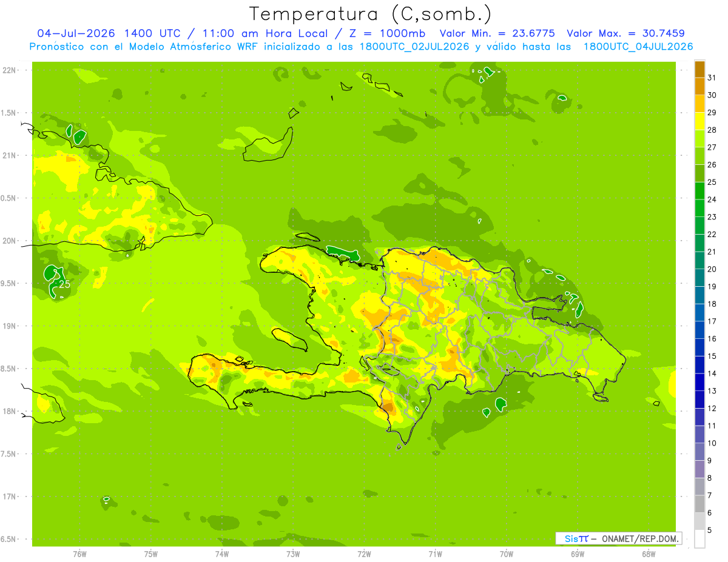This screenshot has height=562, width=728.
Task: Select 'Valor Min. = 23.6775' text
Action: coord(497,33)
